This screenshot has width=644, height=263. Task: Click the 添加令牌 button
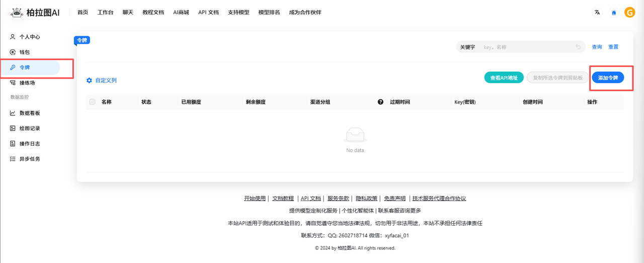tap(608, 78)
